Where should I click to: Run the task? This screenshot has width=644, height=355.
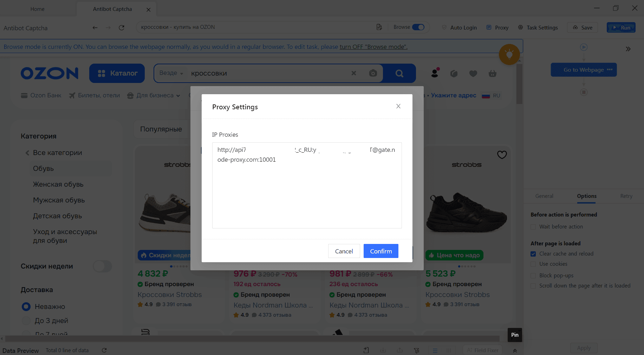[x=621, y=27]
